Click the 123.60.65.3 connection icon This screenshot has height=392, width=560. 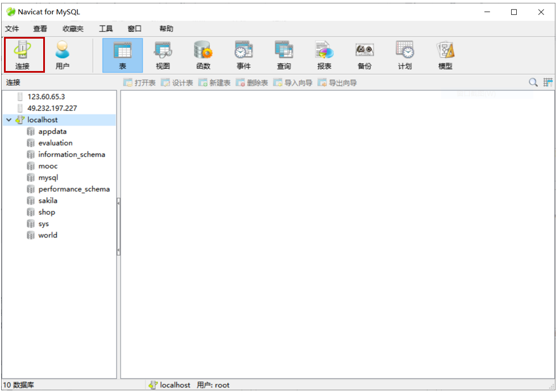pyautogui.click(x=20, y=97)
